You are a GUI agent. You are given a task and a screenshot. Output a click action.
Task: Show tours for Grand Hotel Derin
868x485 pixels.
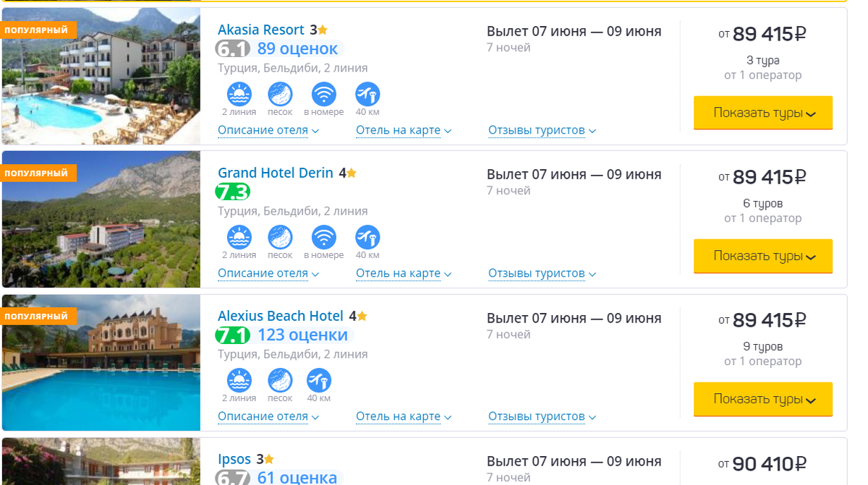click(763, 256)
